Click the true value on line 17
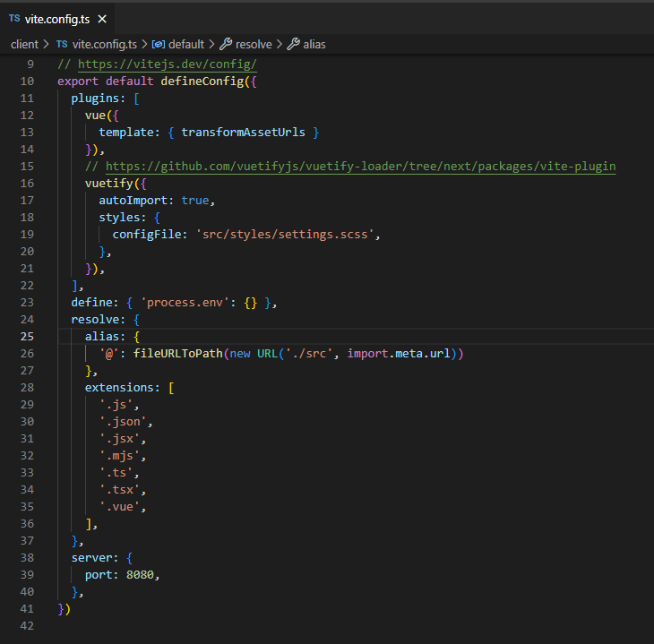Image resolution: width=654 pixels, height=644 pixels. coord(195,201)
